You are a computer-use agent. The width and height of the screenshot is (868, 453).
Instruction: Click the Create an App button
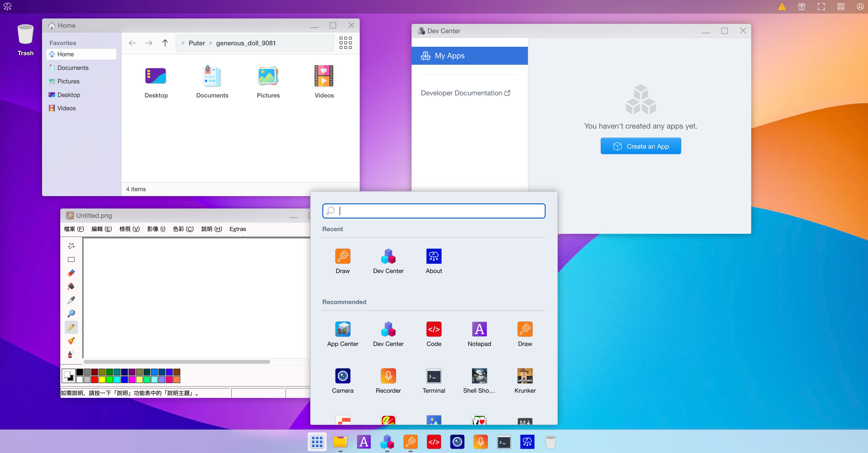pos(640,146)
